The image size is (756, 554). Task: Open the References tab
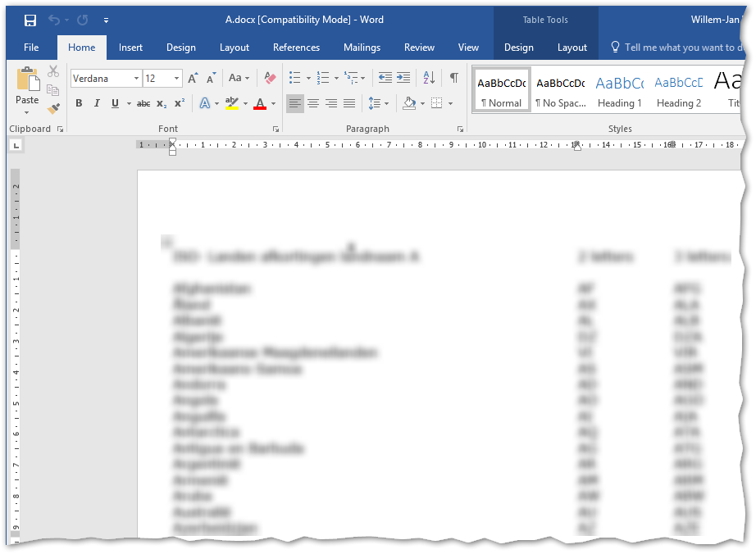click(296, 48)
